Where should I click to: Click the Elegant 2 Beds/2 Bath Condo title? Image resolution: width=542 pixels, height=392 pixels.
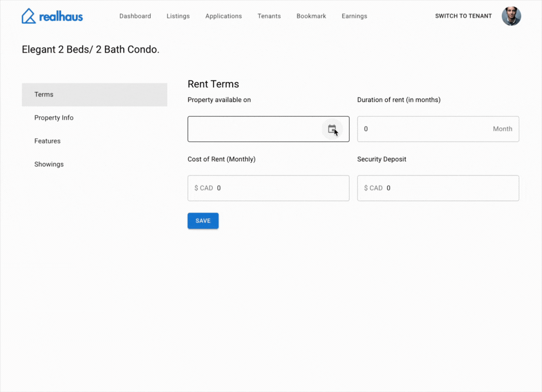pos(91,49)
